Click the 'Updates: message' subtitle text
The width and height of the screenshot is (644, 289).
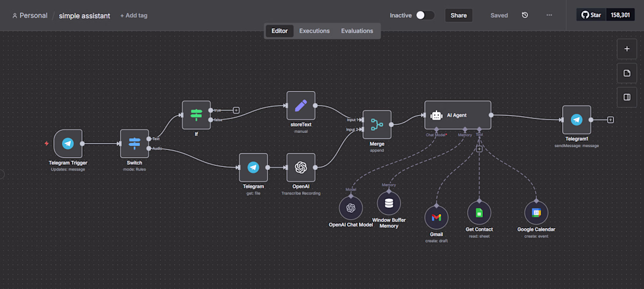pos(68,169)
